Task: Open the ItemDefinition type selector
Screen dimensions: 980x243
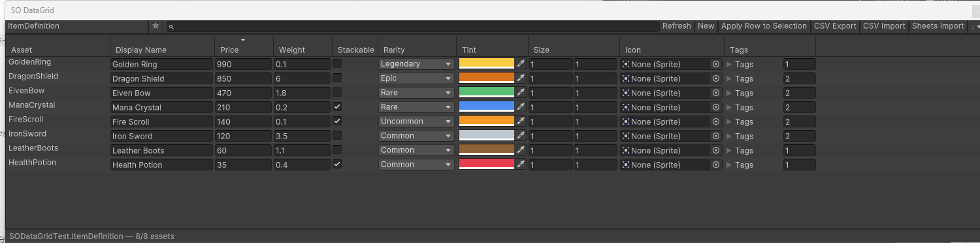Action: 77,26
